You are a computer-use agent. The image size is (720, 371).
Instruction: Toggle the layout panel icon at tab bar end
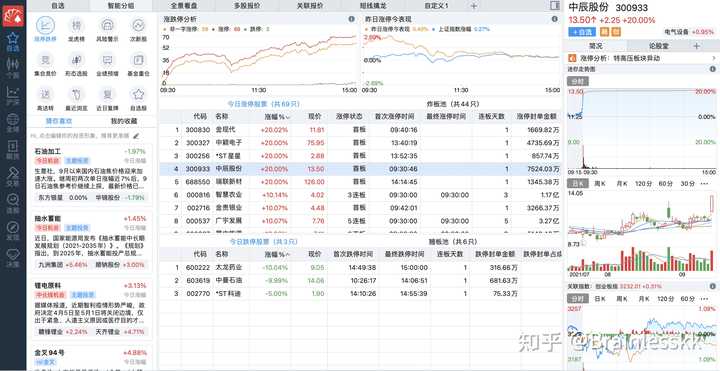(554, 6)
